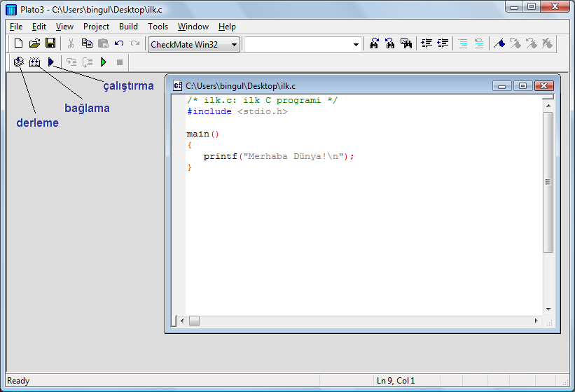Link the program with the build icon
Viewport: 575px width, 392px height.
click(34, 62)
